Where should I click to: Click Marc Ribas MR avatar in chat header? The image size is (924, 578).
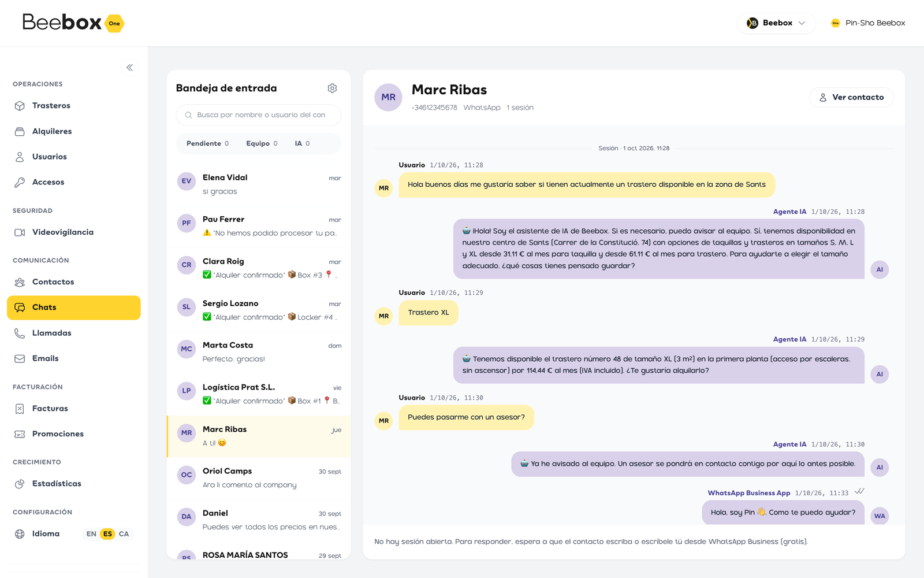389,97
